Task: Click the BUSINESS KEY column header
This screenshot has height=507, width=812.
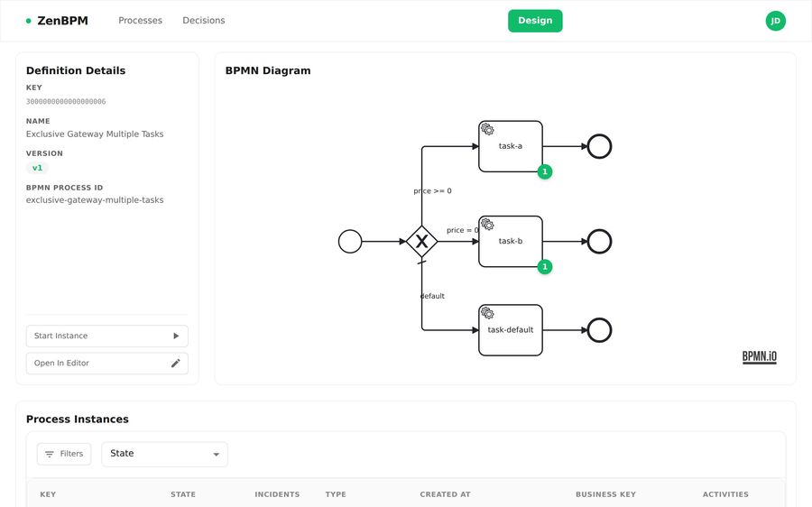Action: [x=606, y=494]
